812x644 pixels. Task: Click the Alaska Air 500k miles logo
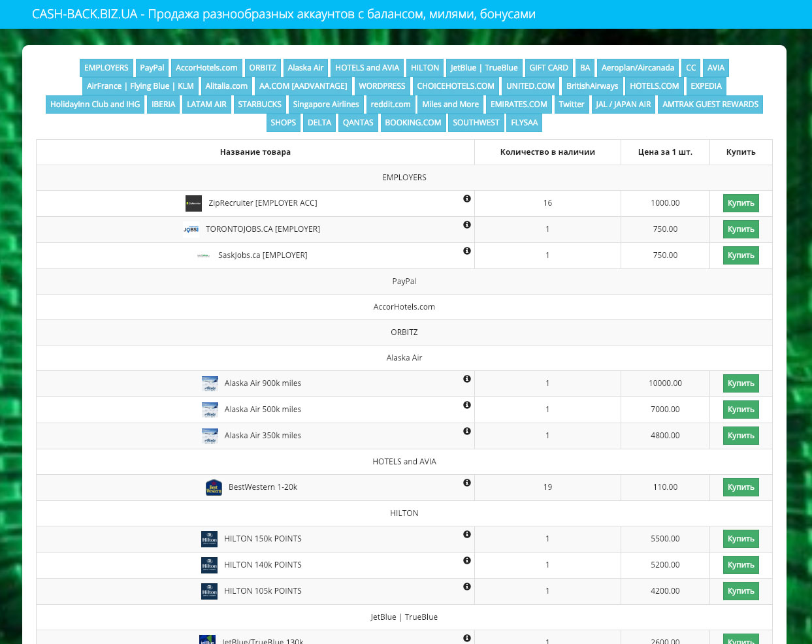pyautogui.click(x=210, y=410)
